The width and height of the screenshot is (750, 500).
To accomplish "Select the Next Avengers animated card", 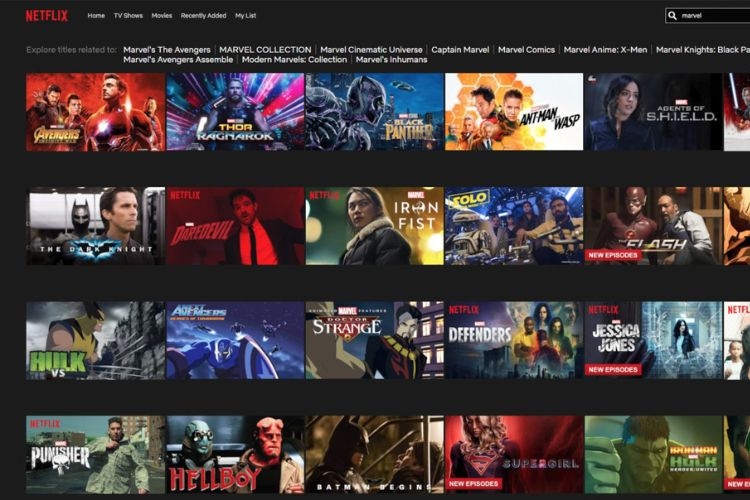I will point(235,340).
